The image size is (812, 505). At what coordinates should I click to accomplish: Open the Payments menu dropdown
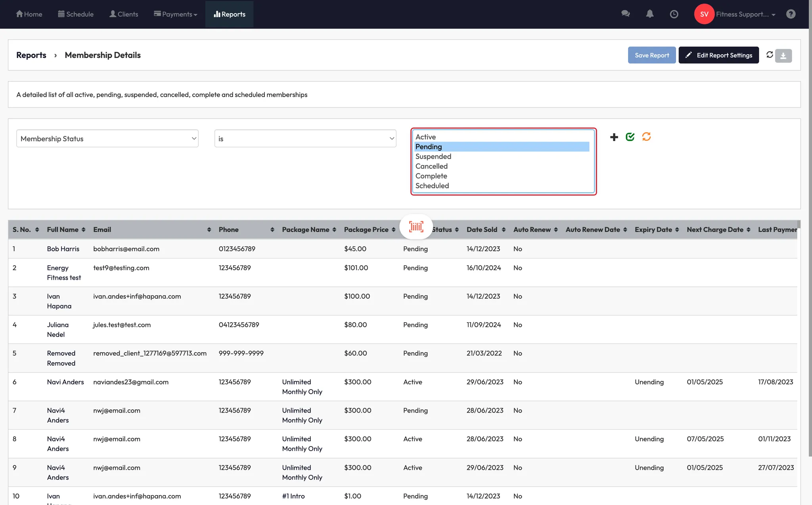(x=176, y=14)
